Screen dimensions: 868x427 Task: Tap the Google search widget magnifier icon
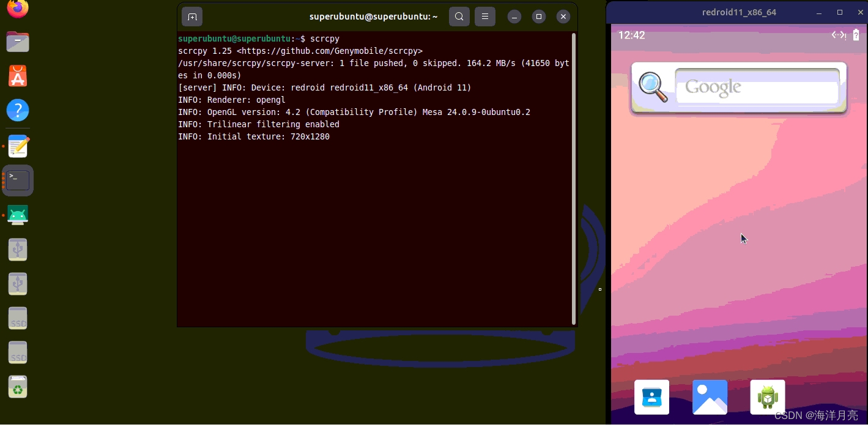point(652,87)
